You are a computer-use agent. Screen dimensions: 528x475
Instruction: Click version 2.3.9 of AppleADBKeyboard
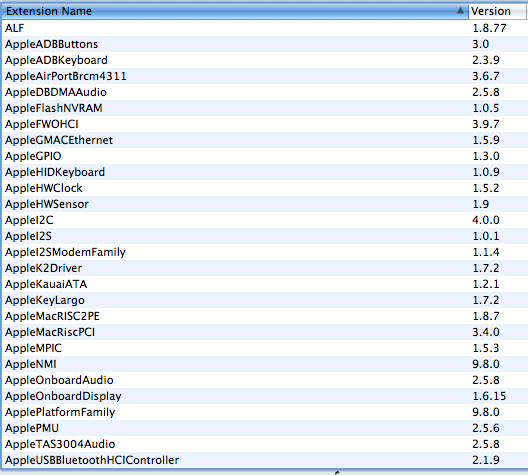pyautogui.click(x=486, y=60)
